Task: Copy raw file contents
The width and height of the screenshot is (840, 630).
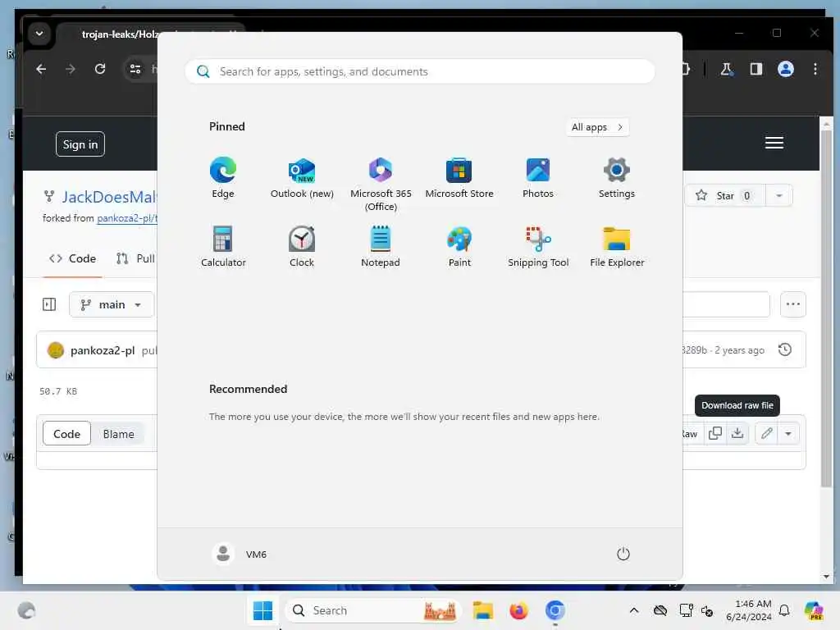Action: pos(715,433)
